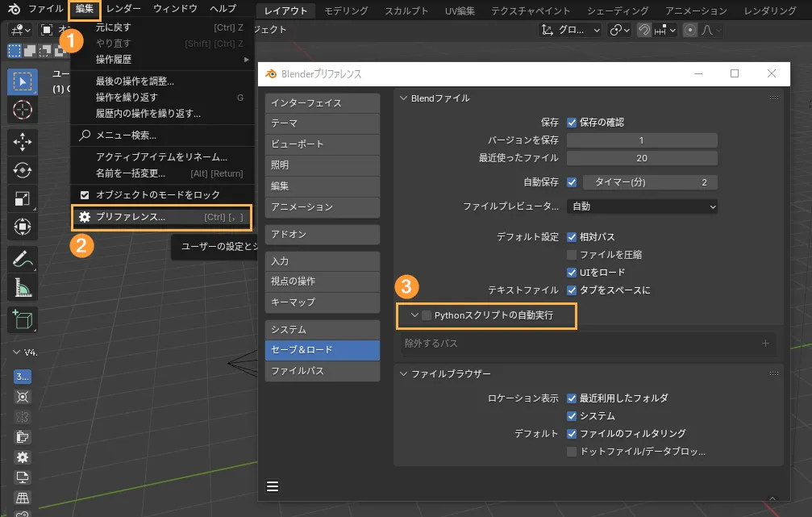812x517 pixels.
Task: Toggle the file compression checkbox
Action: (x=572, y=255)
